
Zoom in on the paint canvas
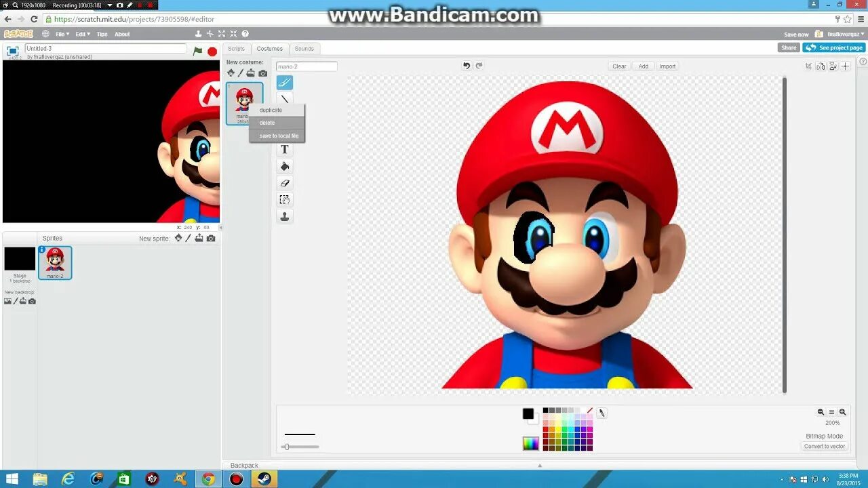pyautogui.click(x=842, y=412)
